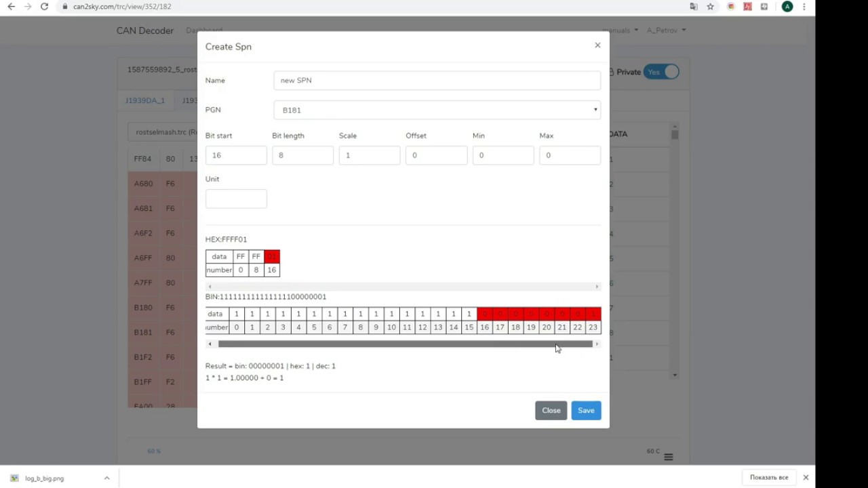Image resolution: width=868 pixels, height=488 pixels.
Task: Click left arrow of binary table scrollbar
Action: tap(210, 344)
